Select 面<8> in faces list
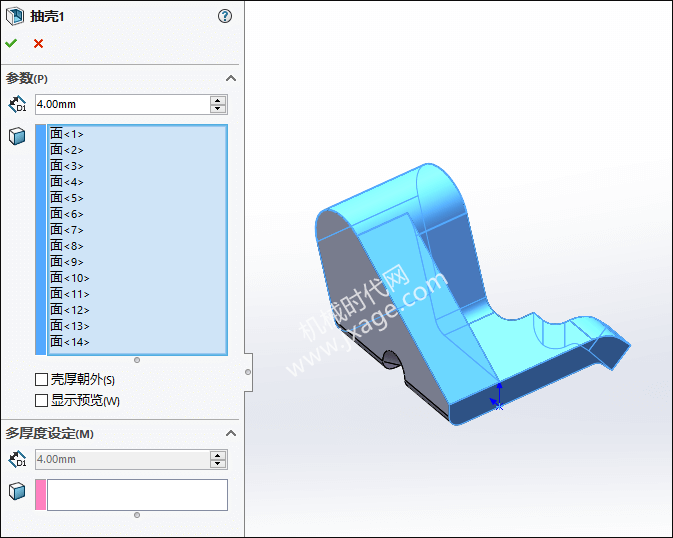Viewport: 673px width, 538px height. coord(67,246)
